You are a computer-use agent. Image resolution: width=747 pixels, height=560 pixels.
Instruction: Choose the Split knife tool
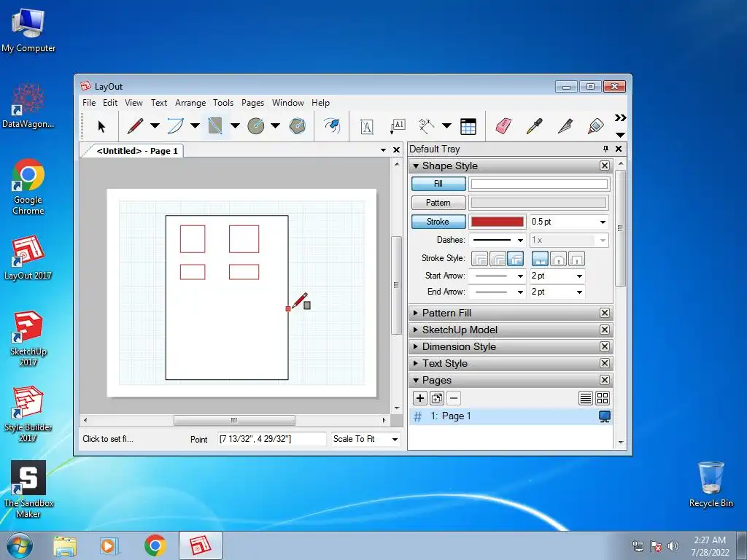point(565,126)
